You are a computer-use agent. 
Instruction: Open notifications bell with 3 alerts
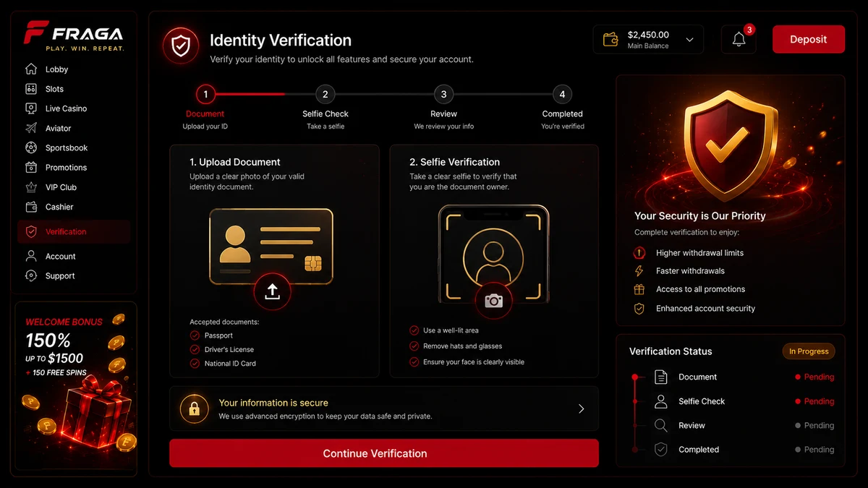pos(739,40)
